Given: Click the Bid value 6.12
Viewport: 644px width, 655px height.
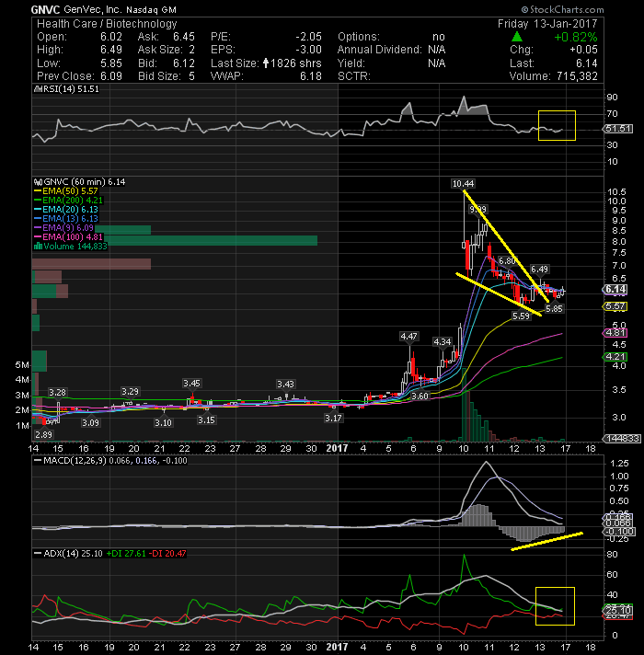Looking at the screenshot, I should [x=184, y=63].
